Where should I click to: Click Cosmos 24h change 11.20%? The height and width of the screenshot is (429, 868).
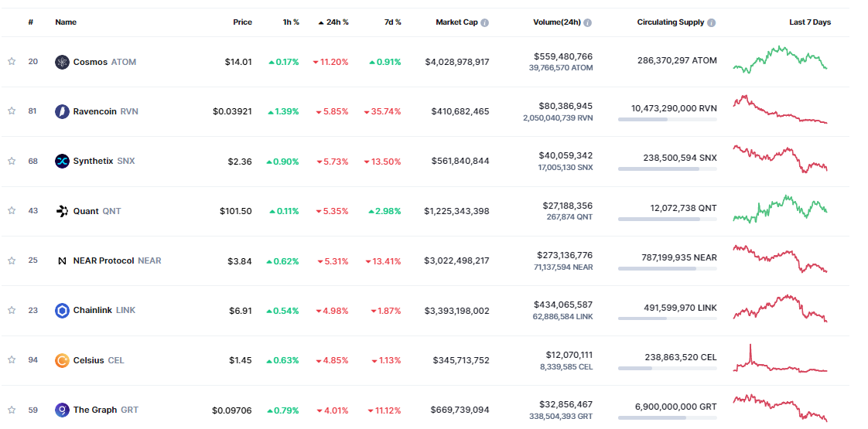[x=330, y=62]
